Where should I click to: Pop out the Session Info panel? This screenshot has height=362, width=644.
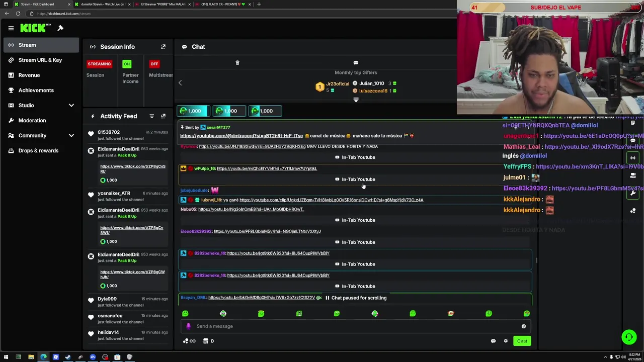click(x=163, y=47)
